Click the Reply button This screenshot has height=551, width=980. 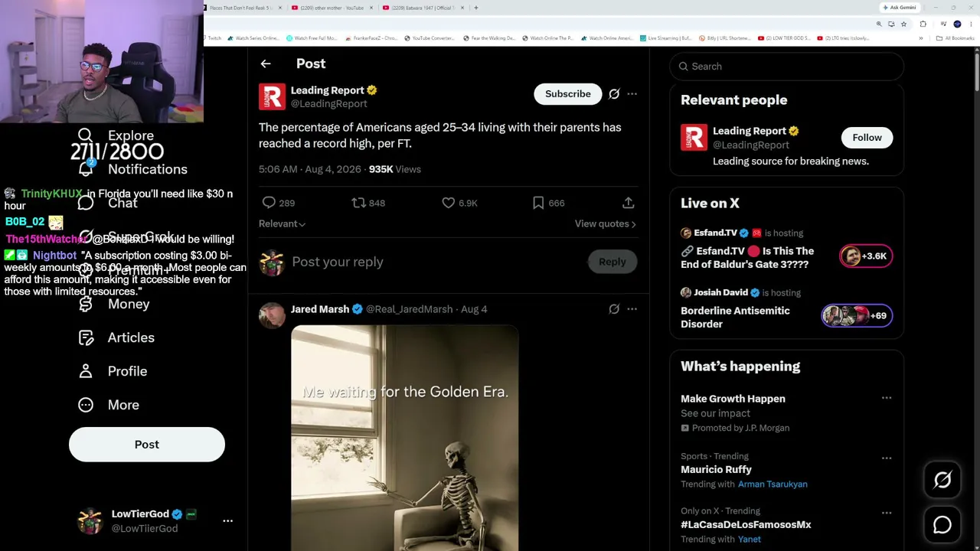[x=612, y=262]
